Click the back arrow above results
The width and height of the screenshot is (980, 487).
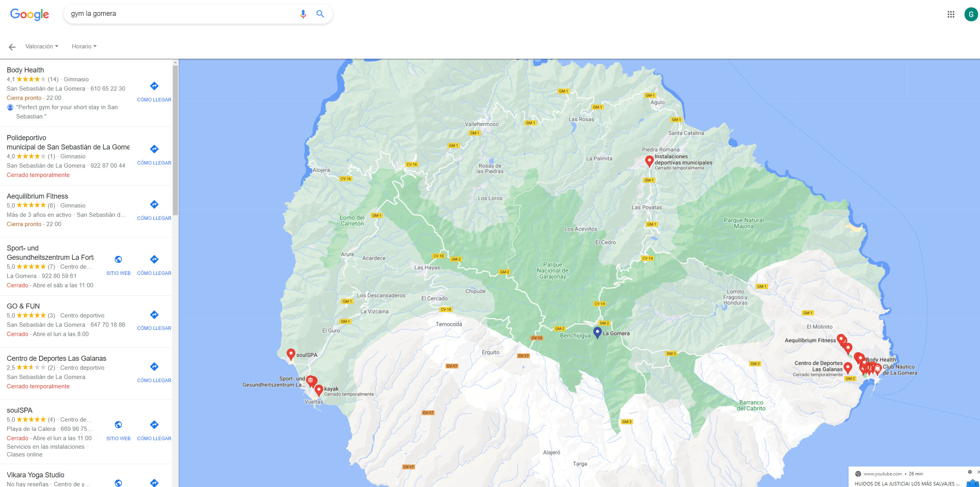tap(12, 47)
